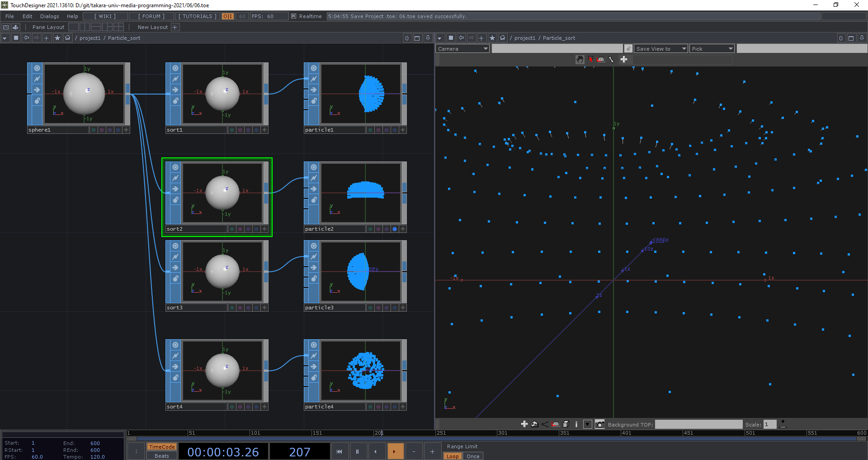
Task: Click the back arrow in the right pane bar
Action: tap(461, 38)
